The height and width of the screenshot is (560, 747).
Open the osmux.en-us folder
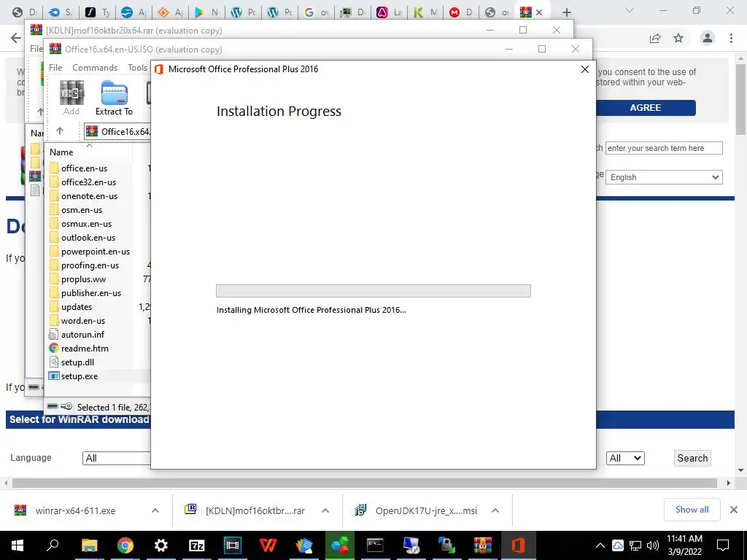[x=86, y=224]
